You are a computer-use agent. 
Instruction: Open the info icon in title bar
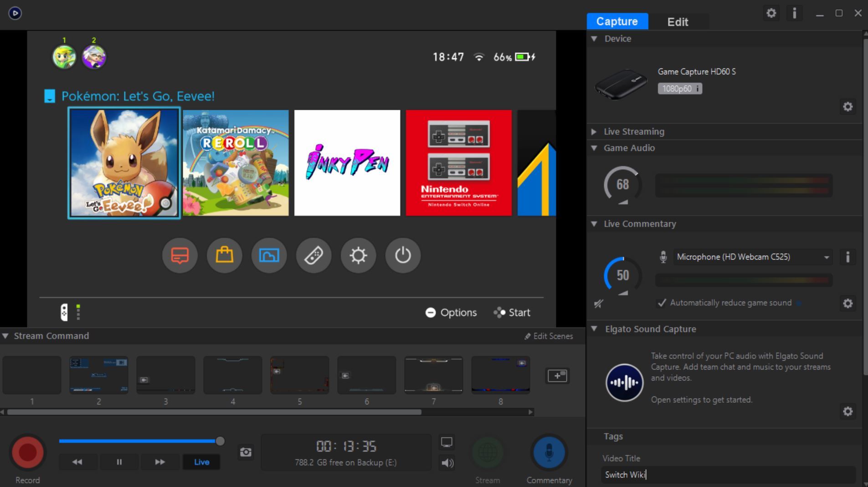(794, 13)
